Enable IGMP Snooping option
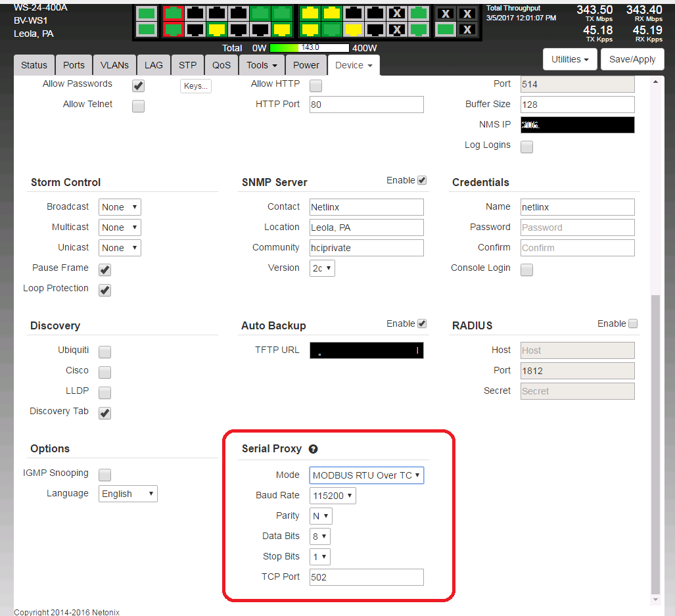The image size is (675, 616). (x=105, y=475)
